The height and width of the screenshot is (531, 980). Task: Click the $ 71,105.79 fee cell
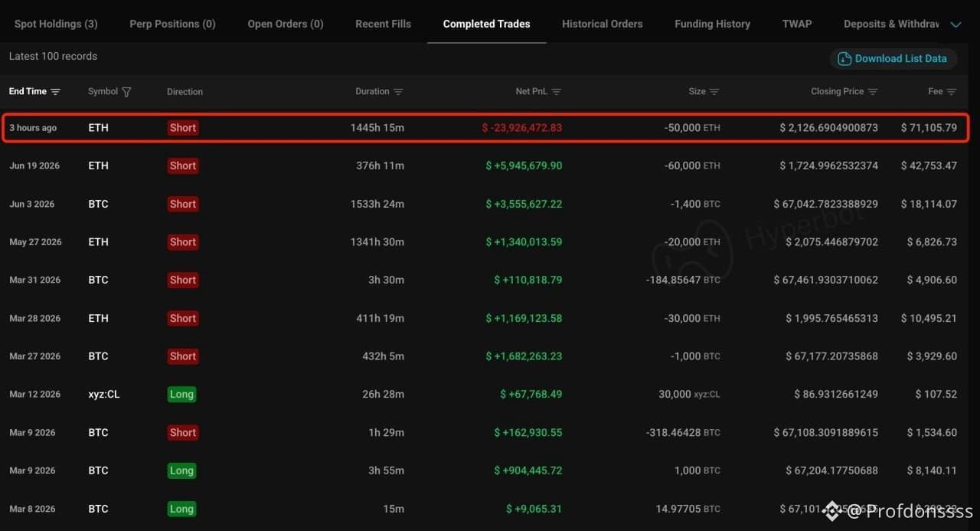(x=929, y=128)
